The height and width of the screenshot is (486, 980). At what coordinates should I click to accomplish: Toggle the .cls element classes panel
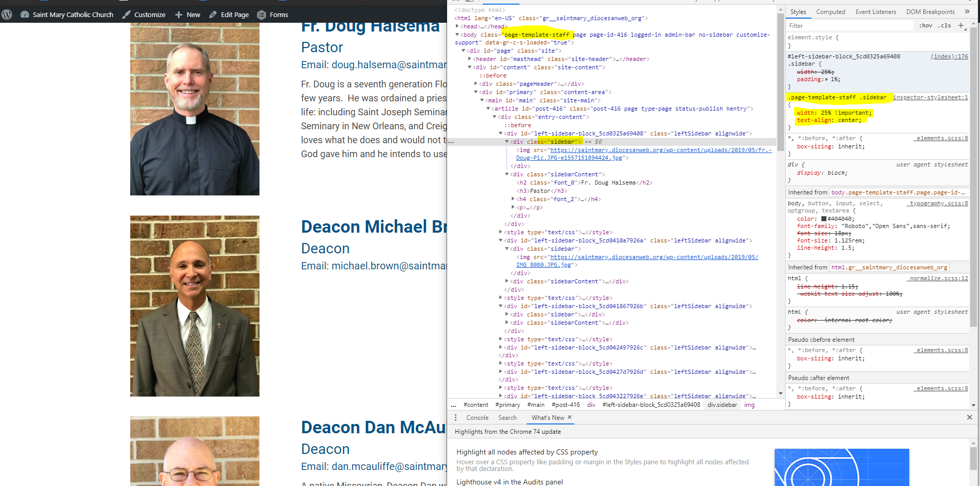coord(945,25)
